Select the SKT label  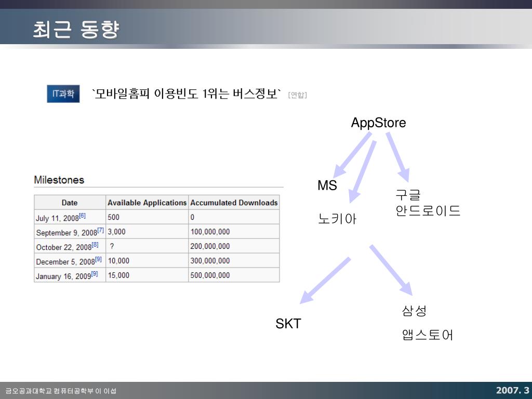click(288, 324)
